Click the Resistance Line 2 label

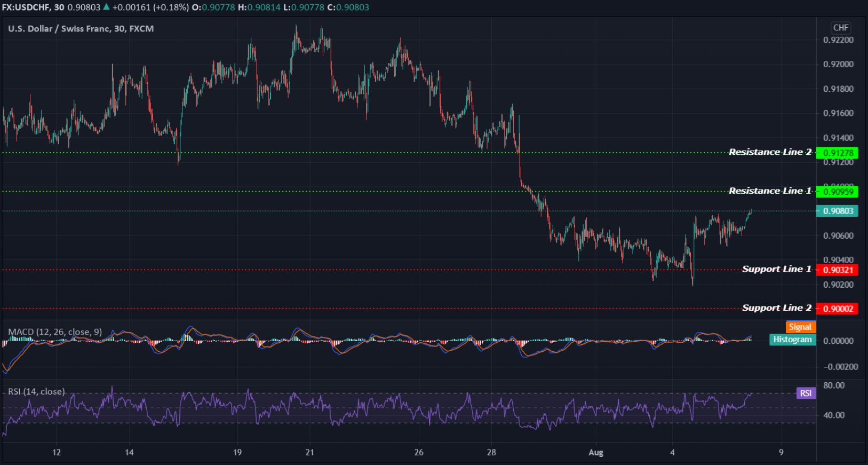pos(770,152)
